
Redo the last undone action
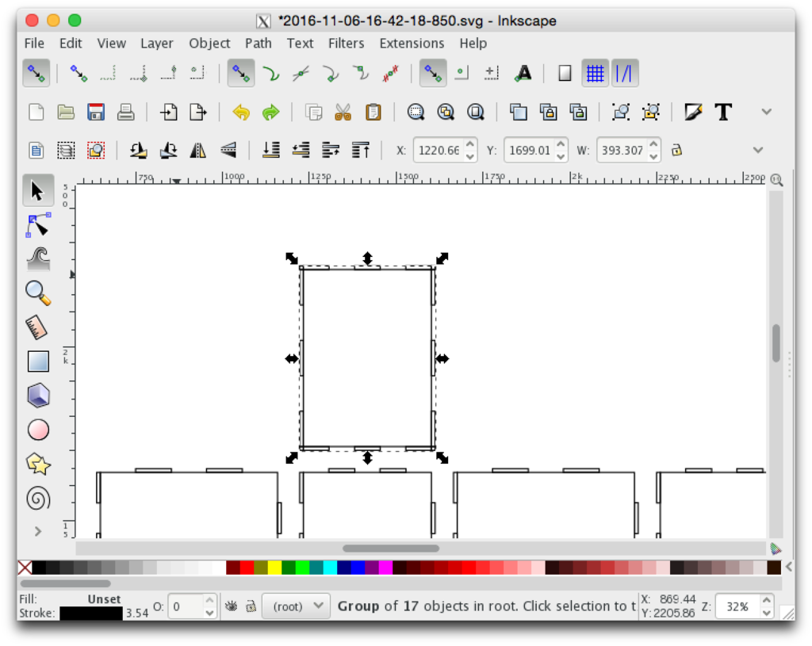pyautogui.click(x=271, y=112)
